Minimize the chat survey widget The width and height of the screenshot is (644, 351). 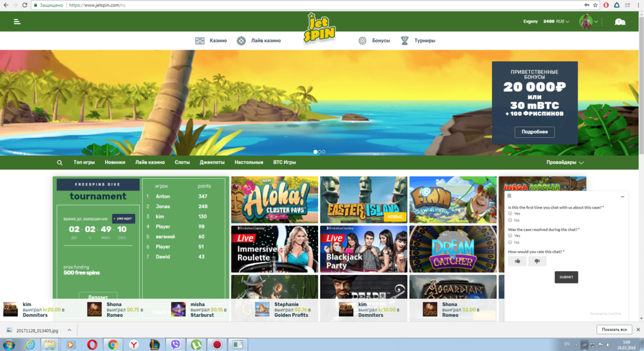pyautogui.click(x=622, y=196)
